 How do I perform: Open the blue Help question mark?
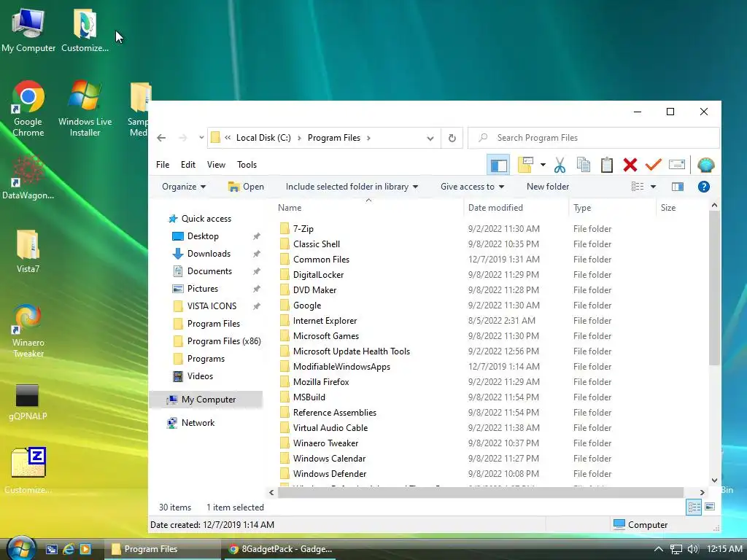(x=704, y=187)
